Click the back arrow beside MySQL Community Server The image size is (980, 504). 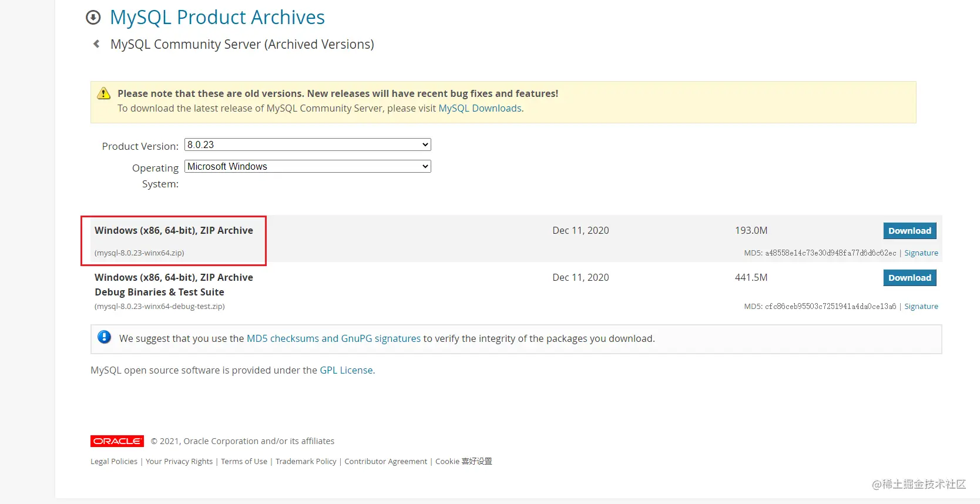coord(96,44)
